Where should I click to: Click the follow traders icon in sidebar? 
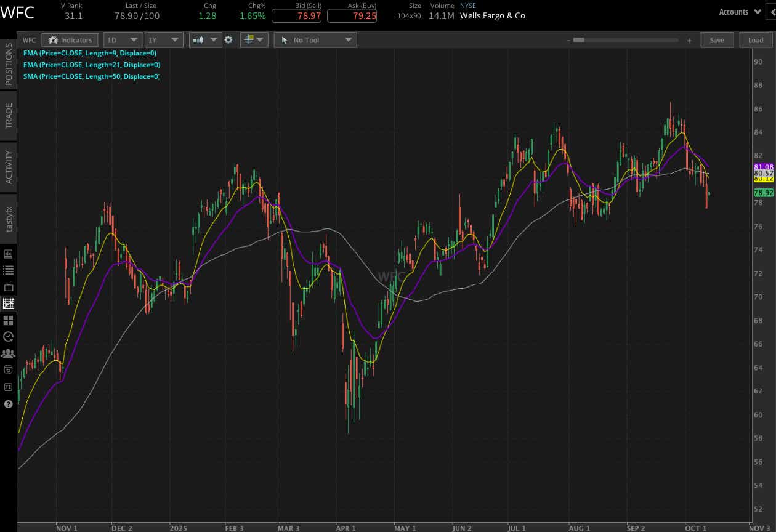click(x=8, y=353)
